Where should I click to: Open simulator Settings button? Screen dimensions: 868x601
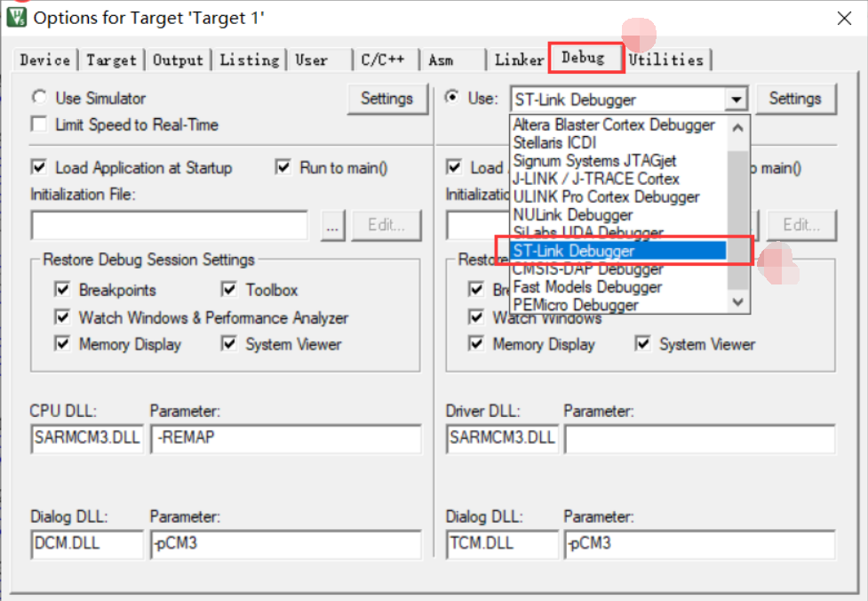tap(387, 99)
